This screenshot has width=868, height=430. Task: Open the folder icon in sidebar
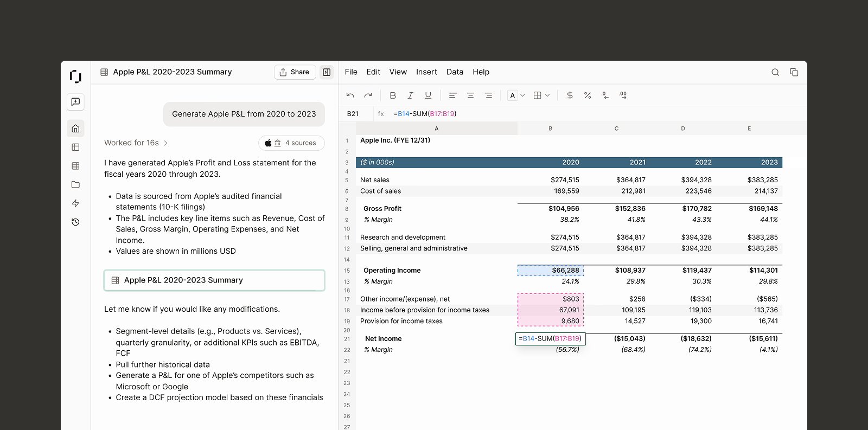point(75,184)
